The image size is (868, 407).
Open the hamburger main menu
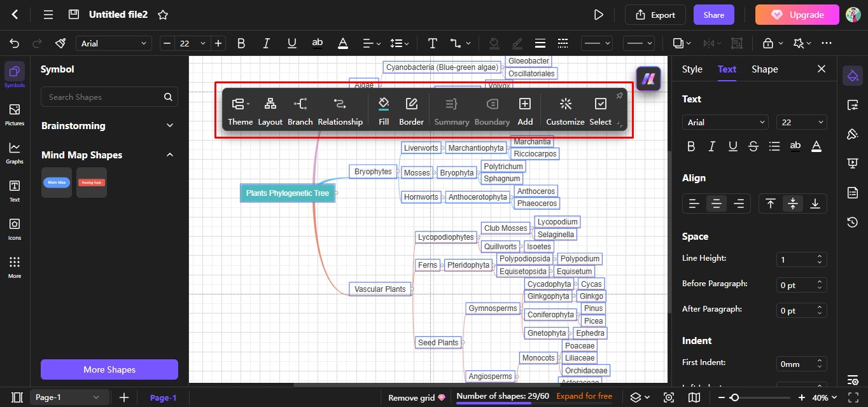point(48,15)
